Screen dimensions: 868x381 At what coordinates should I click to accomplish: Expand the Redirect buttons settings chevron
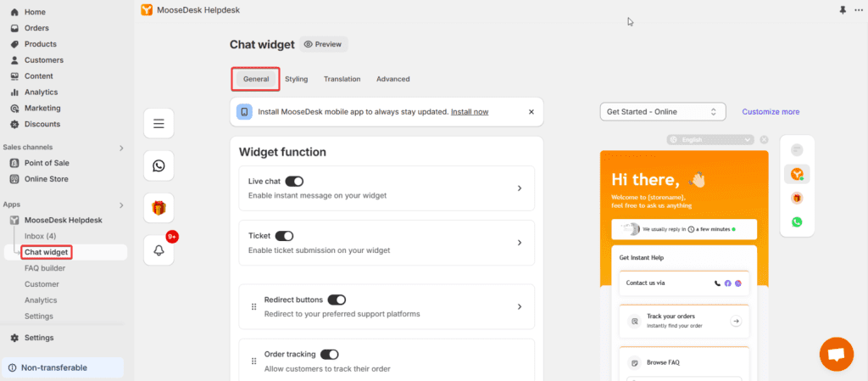520,307
